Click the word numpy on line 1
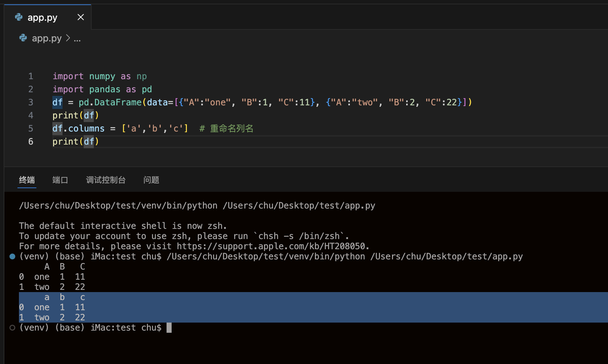The height and width of the screenshot is (364, 608). (x=102, y=76)
